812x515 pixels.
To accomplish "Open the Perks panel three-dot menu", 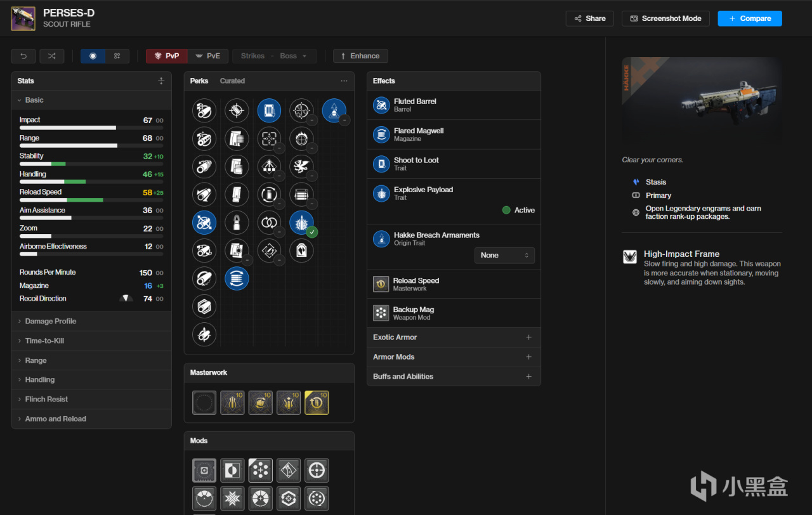I will pos(344,81).
